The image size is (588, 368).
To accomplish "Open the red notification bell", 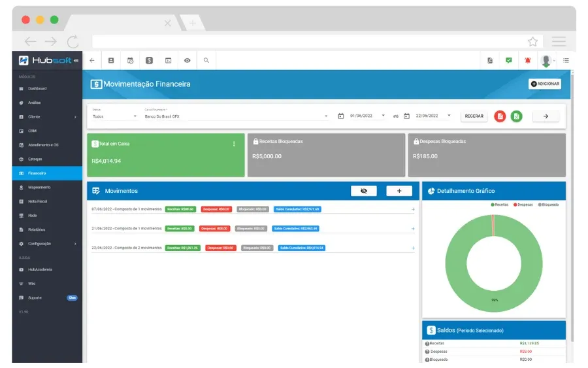I will click(528, 60).
